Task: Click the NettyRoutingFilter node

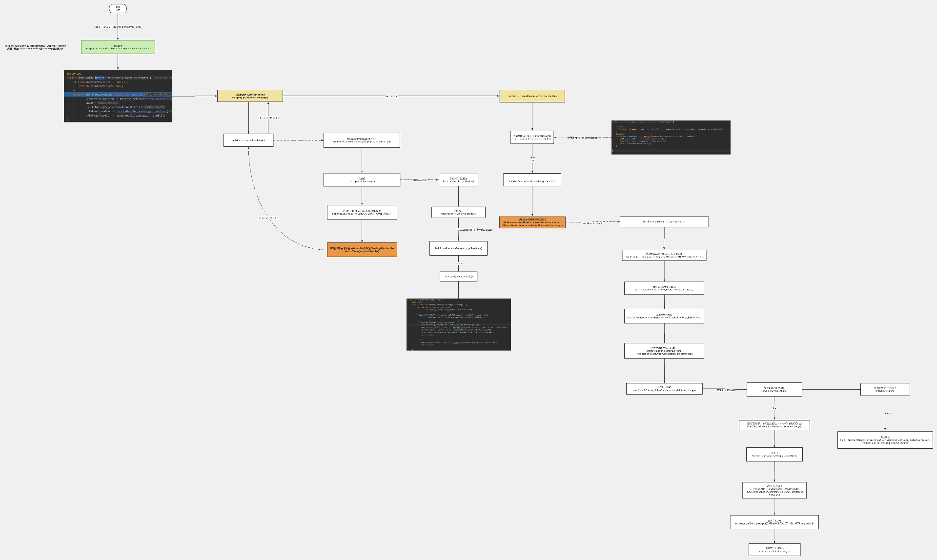Action: [885, 389]
